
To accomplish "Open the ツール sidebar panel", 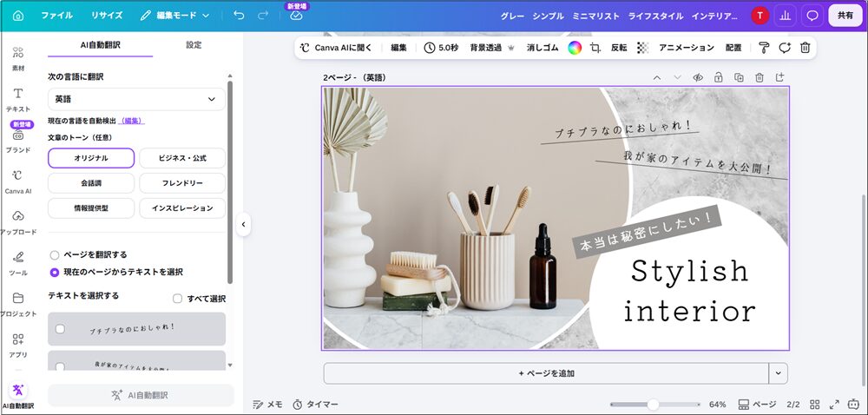I will click(18, 263).
